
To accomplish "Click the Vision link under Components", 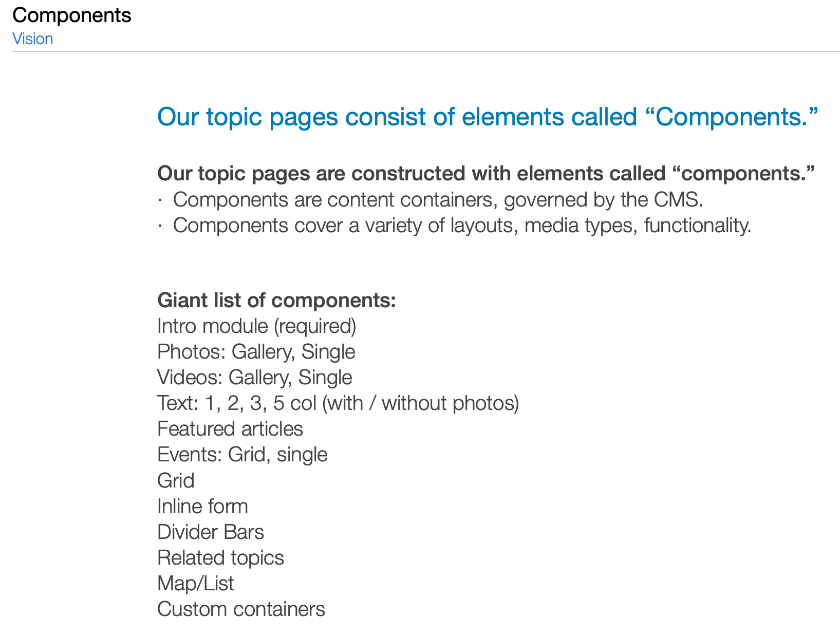I will 33,39.
